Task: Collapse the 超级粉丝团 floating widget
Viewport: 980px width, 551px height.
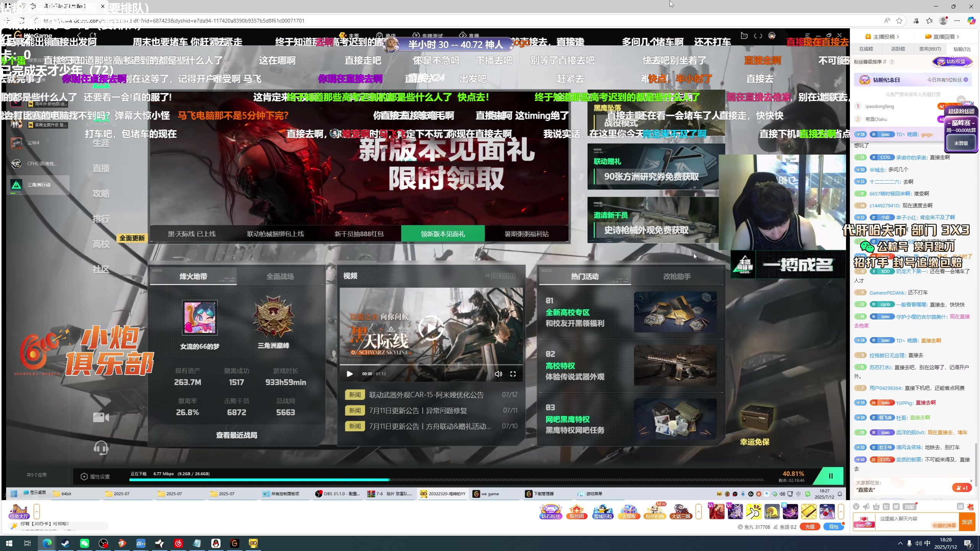Action: [961, 99]
